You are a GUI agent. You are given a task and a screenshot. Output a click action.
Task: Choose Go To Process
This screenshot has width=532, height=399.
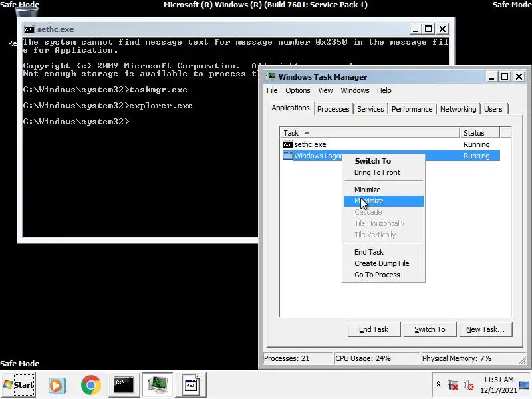click(x=384, y=275)
